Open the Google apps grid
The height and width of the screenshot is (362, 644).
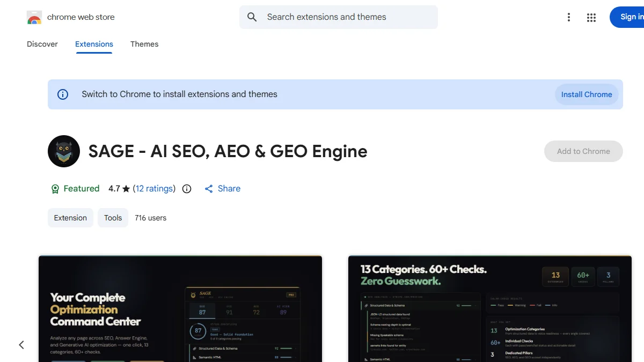[x=591, y=17]
